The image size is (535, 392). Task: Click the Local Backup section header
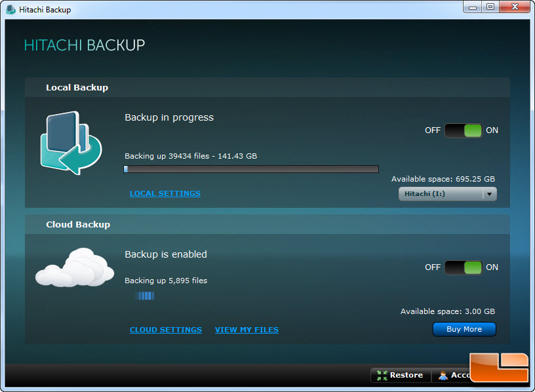tap(267, 87)
